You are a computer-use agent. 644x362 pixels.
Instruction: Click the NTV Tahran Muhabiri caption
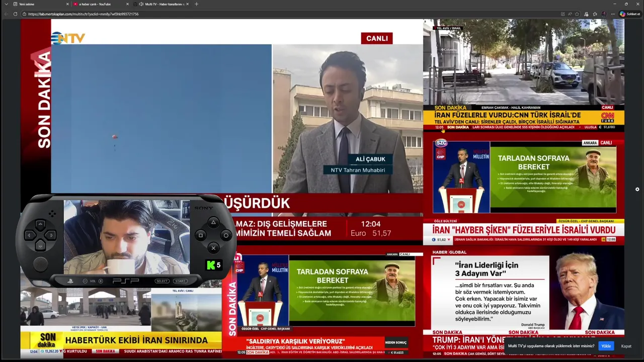[x=358, y=170]
